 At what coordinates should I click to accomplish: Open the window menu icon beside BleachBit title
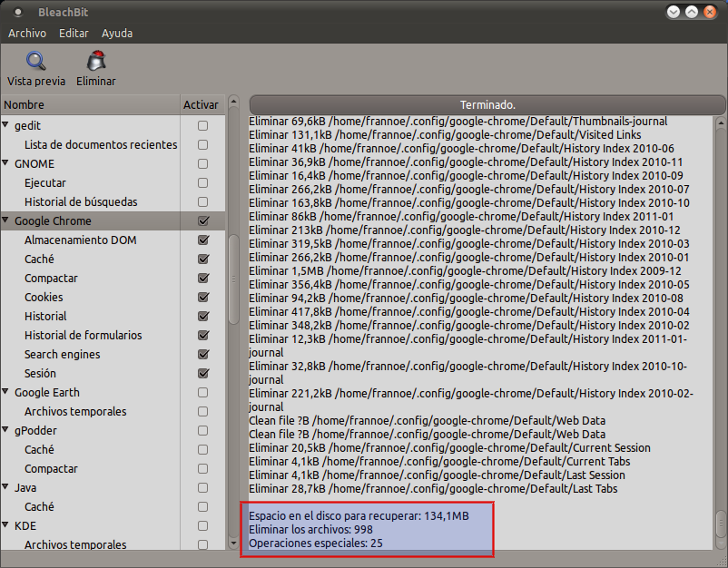tap(18, 13)
